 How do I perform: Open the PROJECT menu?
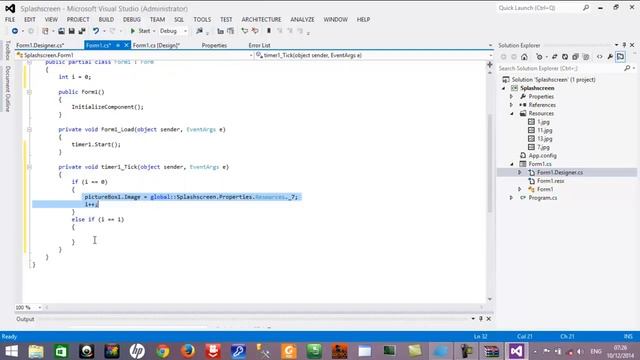(78, 20)
